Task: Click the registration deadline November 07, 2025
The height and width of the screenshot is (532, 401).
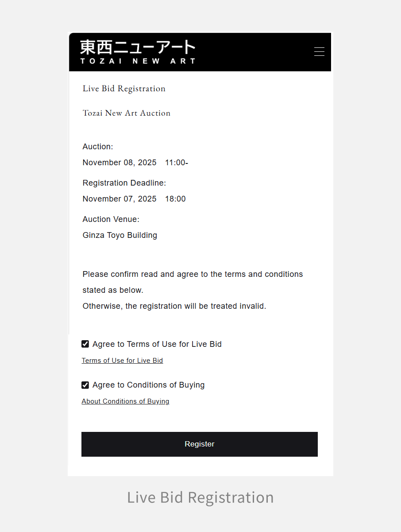Action: [120, 199]
